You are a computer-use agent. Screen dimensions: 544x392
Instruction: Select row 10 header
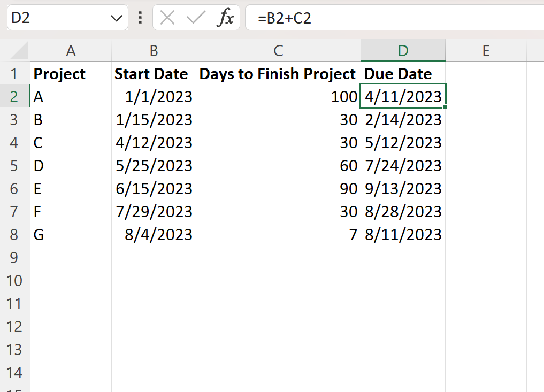coord(14,281)
